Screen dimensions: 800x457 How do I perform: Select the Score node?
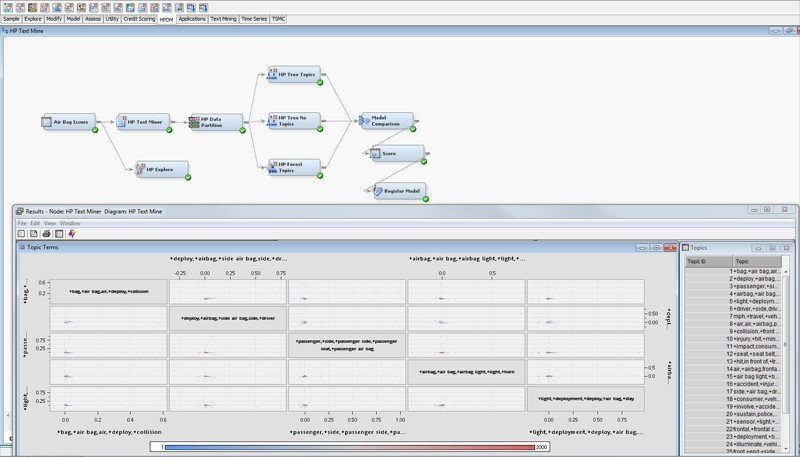(x=397, y=153)
